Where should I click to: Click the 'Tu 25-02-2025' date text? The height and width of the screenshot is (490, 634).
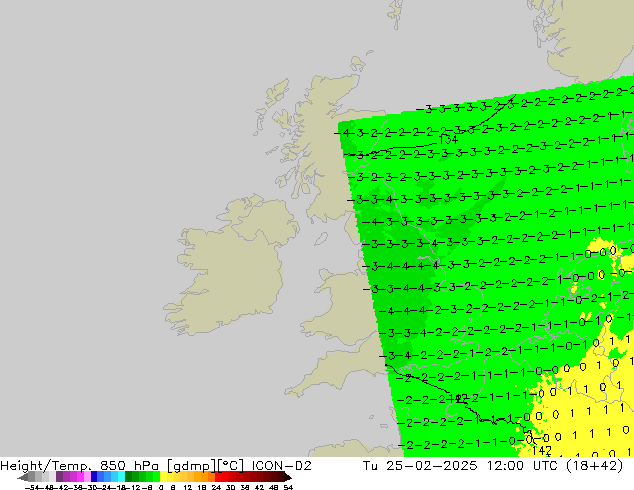(x=420, y=466)
